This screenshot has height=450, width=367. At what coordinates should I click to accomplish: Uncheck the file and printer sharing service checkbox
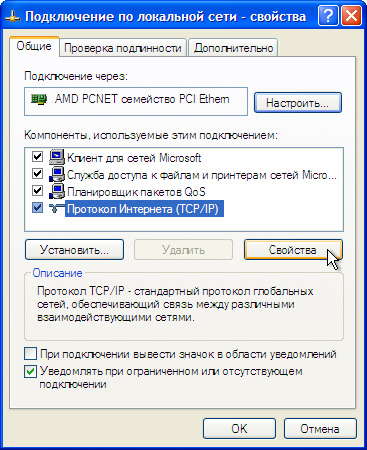tap(37, 174)
